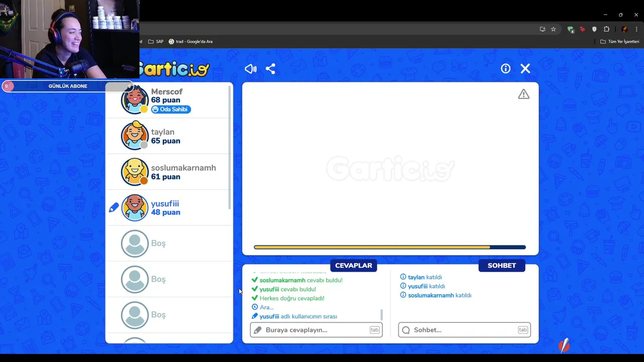
Task: Click the install app icon in address bar
Action: (542, 29)
